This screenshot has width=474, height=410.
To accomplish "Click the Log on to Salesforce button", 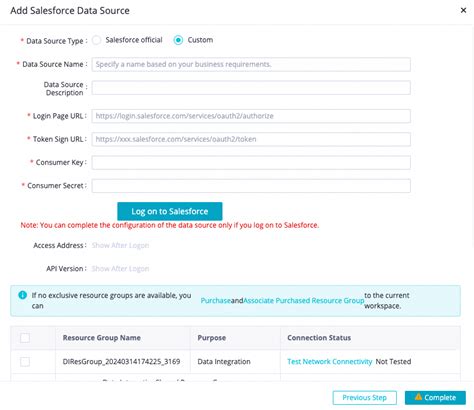I will click(170, 211).
